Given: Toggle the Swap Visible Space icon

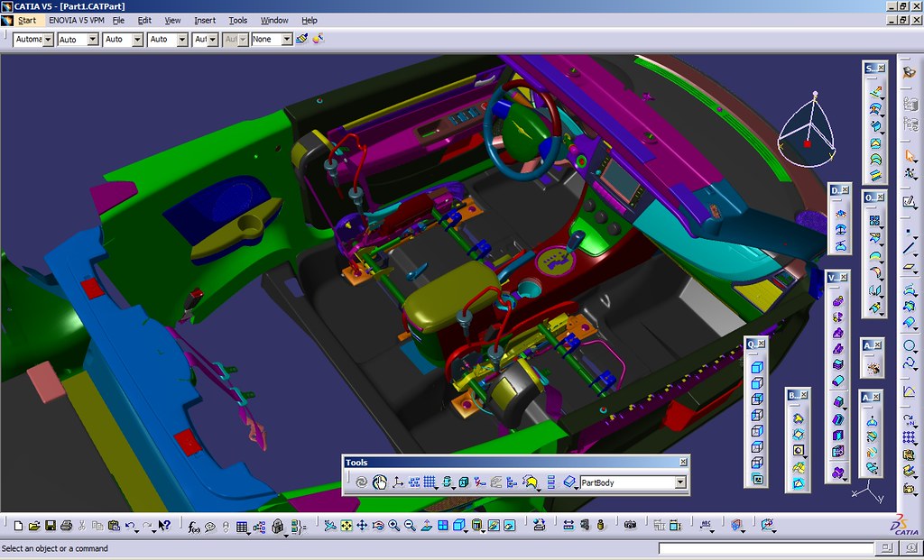Looking at the screenshot, I should (x=510, y=525).
